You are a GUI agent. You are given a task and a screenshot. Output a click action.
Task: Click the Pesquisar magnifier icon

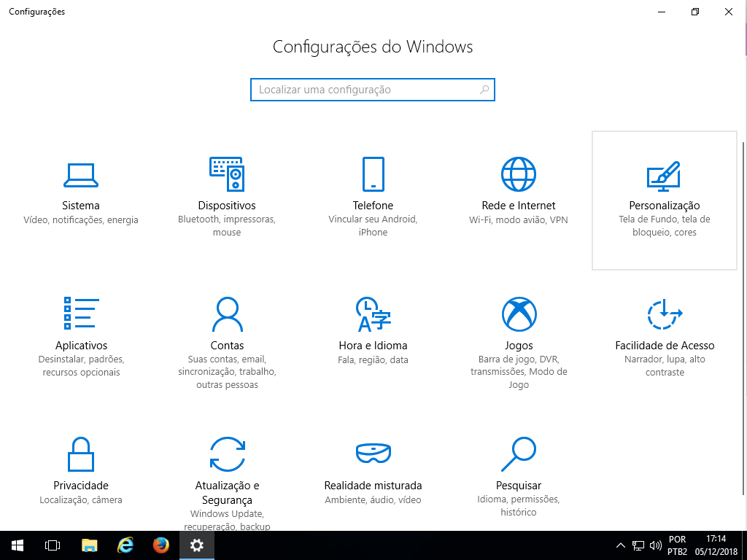(519, 454)
